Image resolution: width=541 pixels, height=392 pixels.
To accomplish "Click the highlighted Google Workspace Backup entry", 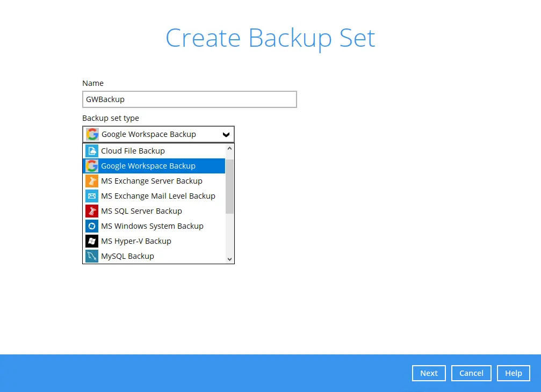I will pos(148,166).
